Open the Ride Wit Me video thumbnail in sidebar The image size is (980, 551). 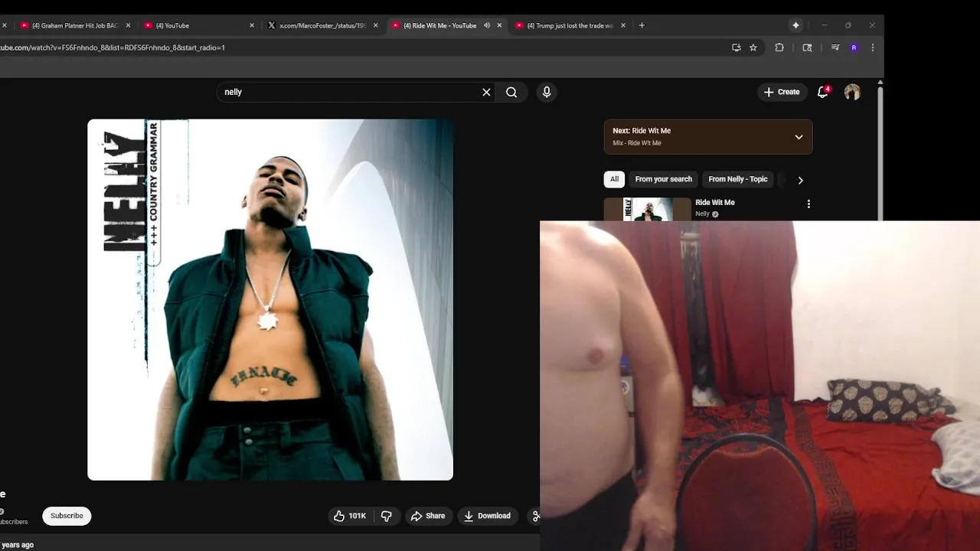pyautogui.click(x=647, y=209)
